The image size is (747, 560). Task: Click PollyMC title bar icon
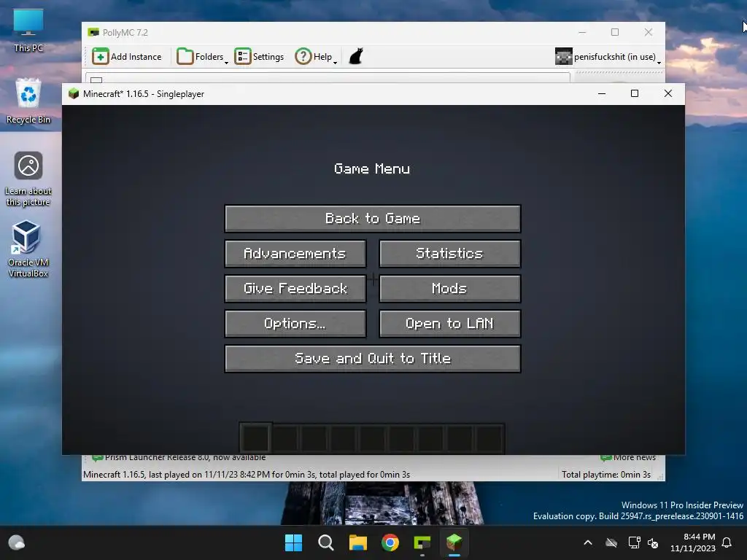pyautogui.click(x=93, y=32)
